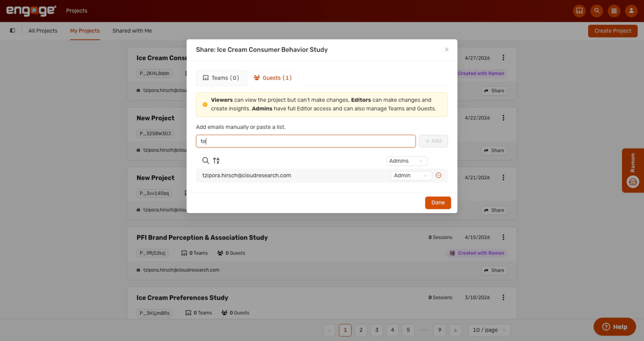This screenshot has height=341, width=644.
Task: Sort guest list alphabetically
Action: (x=216, y=160)
